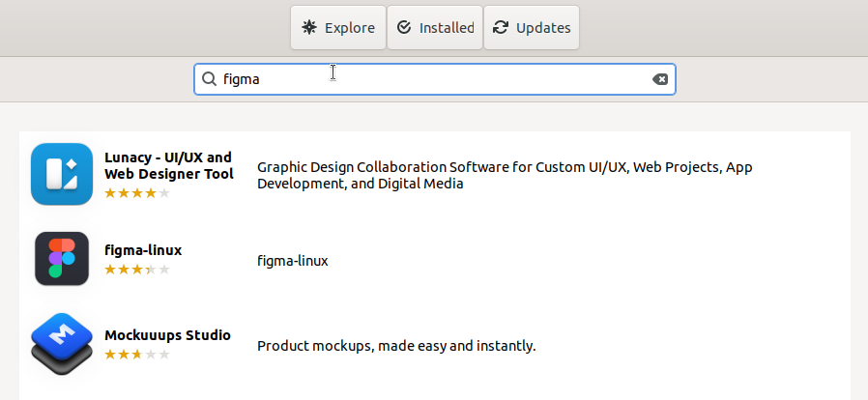The image size is (868, 400).
Task: Open the Mockuuups Studio app icon
Action: click(x=62, y=344)
